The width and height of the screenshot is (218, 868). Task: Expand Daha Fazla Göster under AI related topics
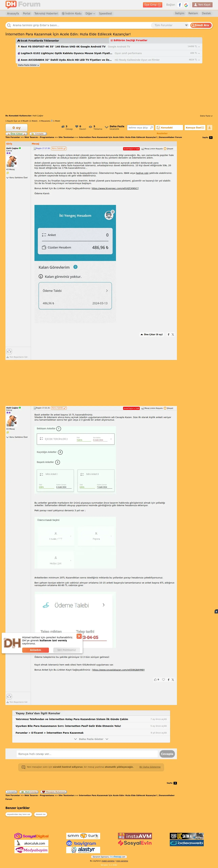tap(91, 739)
